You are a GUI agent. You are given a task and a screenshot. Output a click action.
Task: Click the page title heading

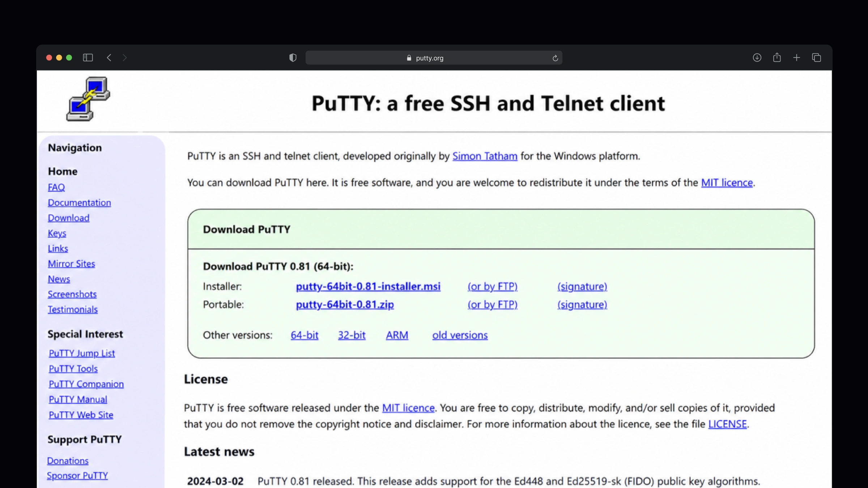click(488, 103)
